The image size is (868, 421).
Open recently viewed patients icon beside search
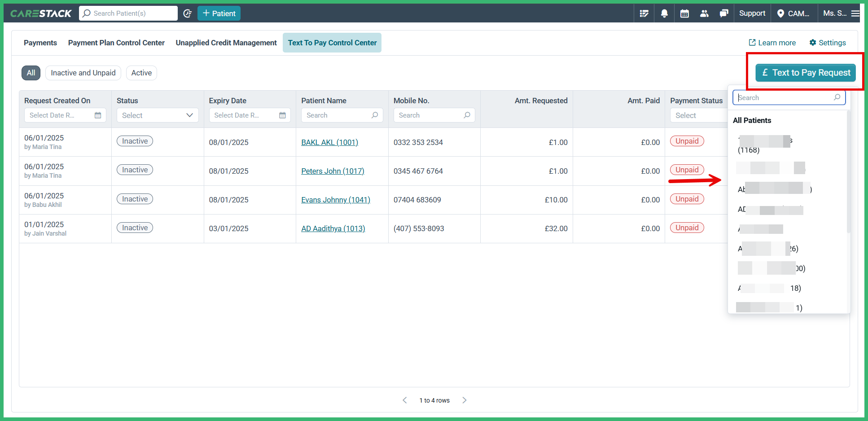[x=188, y=13]
